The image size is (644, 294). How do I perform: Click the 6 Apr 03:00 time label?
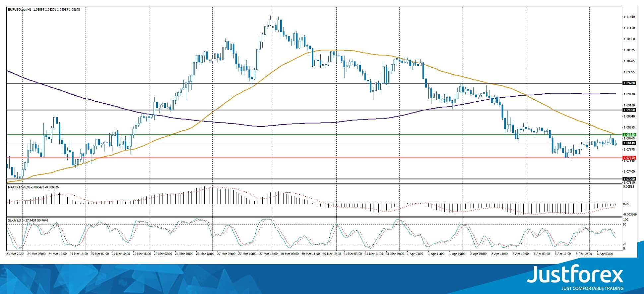click(x=605, y=254)
